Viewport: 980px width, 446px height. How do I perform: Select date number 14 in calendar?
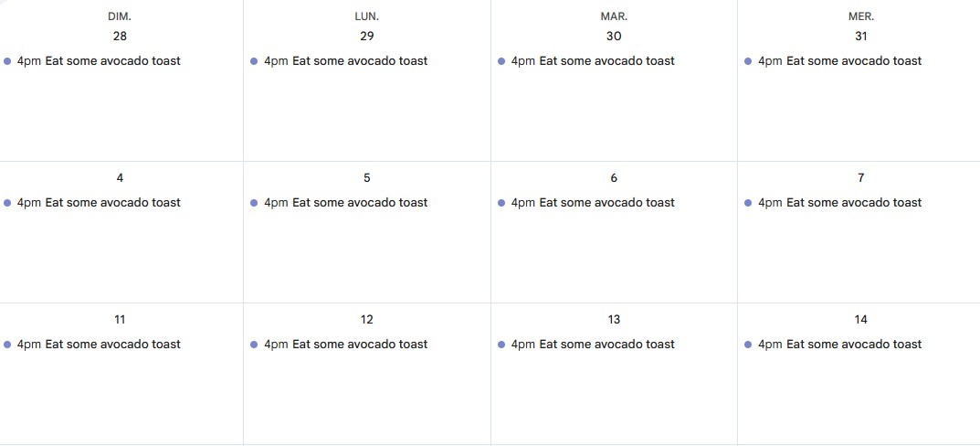861,320
